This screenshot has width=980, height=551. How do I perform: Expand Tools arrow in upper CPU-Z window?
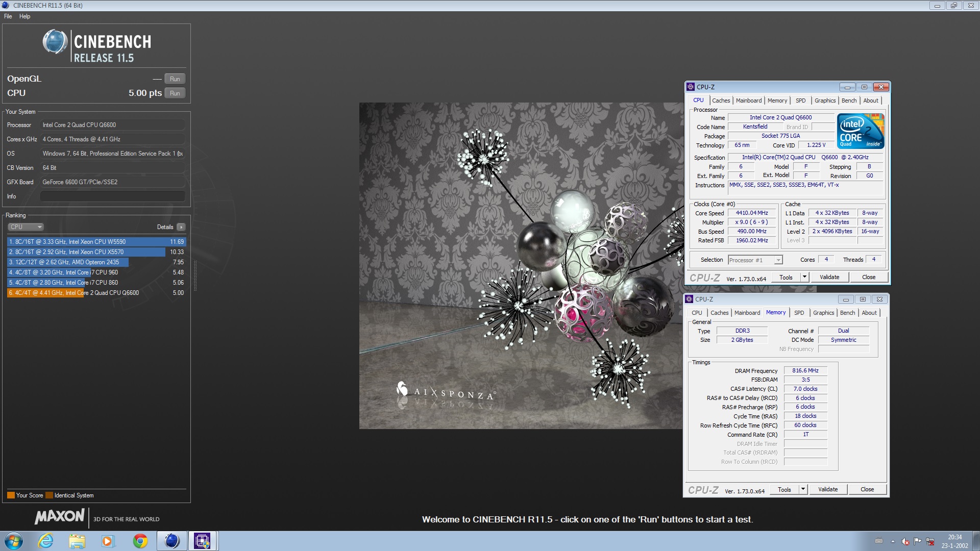pyautogui.click(x=805, y=278)
